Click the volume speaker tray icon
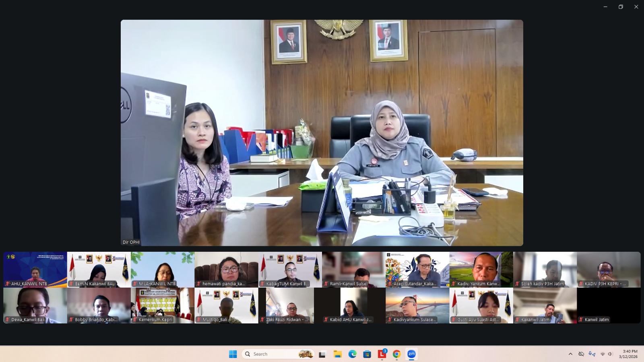 [610, 354]
